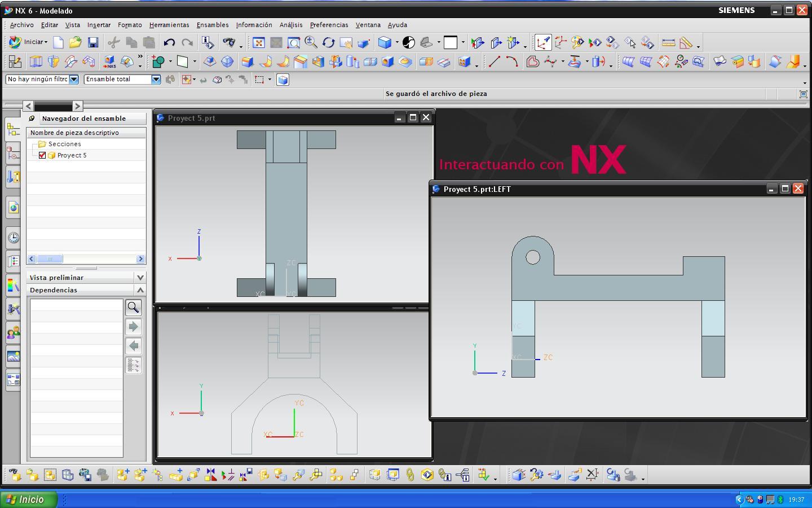
Task: Open Assembly Navigator sidebar tab icon
Action: (x=13, y=130)
